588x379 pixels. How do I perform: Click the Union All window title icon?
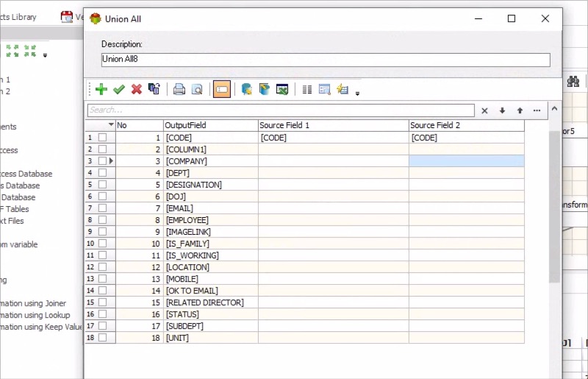[96, 18]
